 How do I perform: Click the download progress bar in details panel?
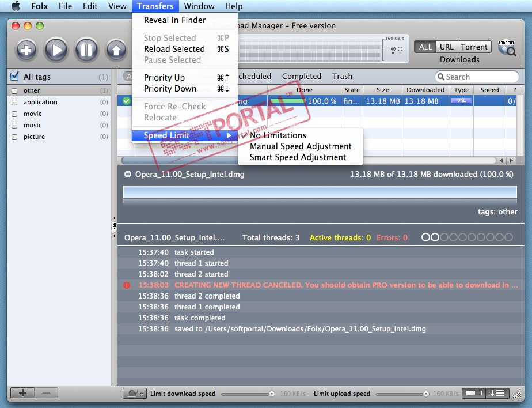320,192
